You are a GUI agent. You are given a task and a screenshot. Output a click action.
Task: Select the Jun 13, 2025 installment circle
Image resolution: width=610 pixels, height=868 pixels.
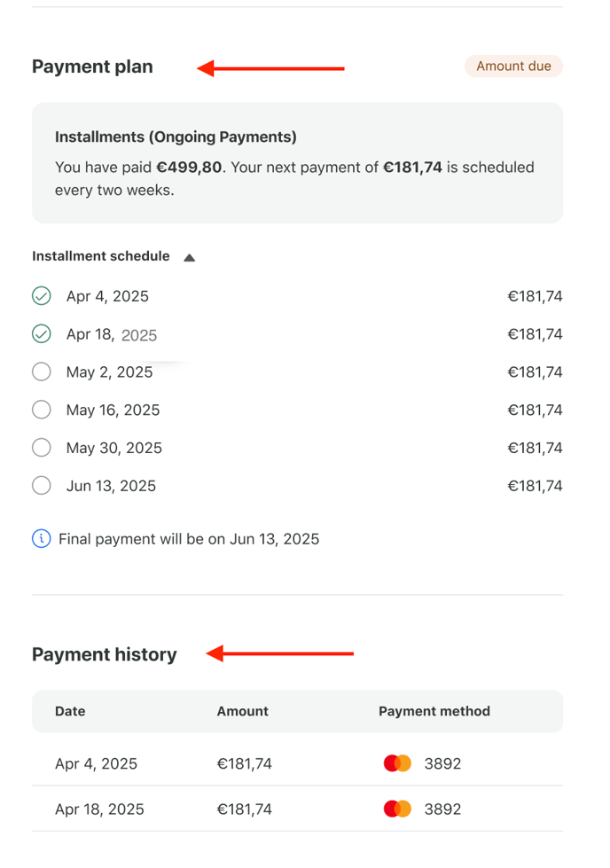42,486
